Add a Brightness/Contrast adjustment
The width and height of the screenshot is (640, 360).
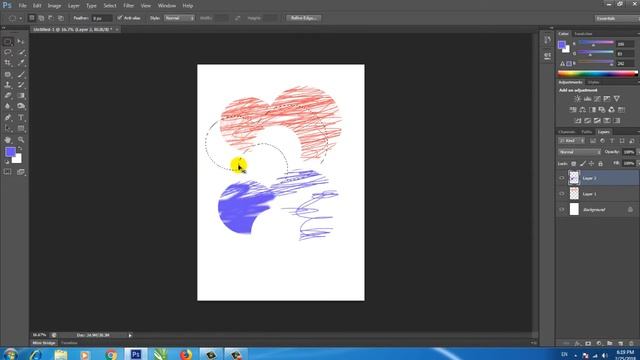577,99
